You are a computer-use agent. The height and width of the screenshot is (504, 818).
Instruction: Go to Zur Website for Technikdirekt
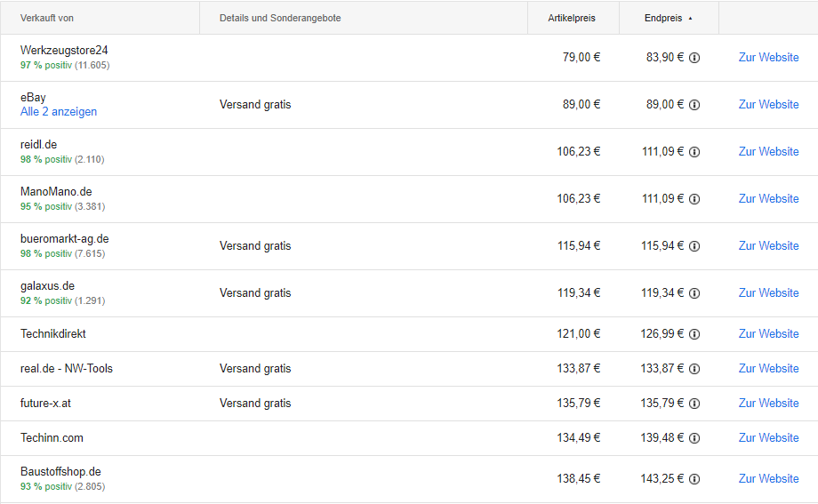click(768, 334)
